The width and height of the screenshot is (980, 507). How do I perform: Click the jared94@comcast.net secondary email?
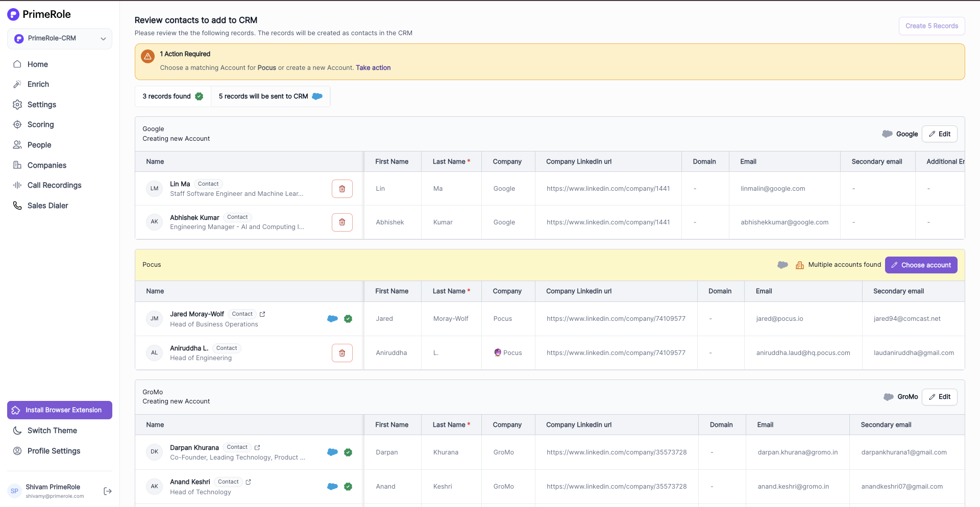907,319
